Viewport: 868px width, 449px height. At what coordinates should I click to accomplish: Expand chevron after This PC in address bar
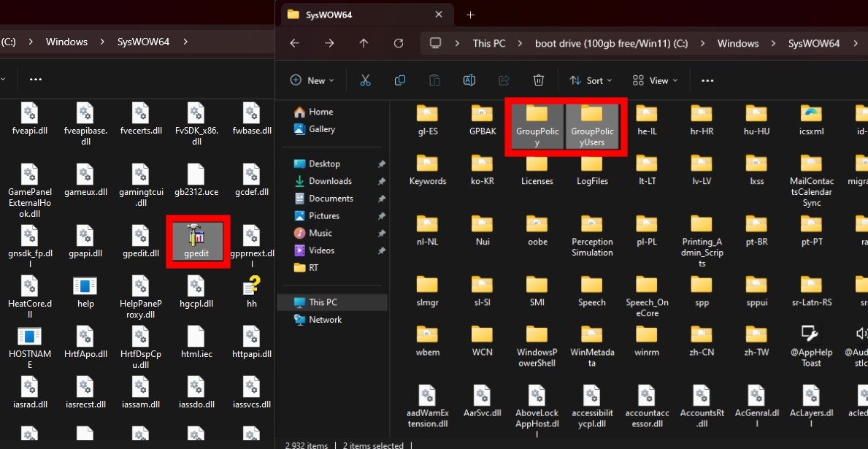(520, 43)
